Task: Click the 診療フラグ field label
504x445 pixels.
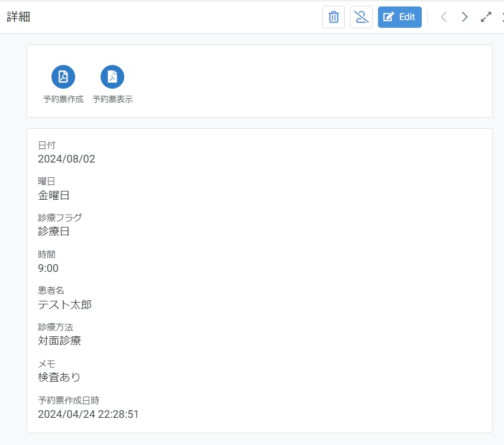Action: click(x=60, y=217)
